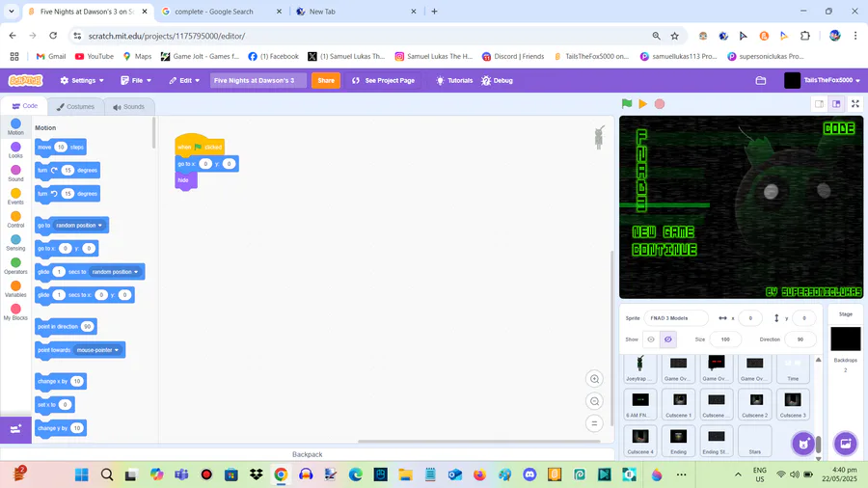The width and height of the screenshot is (868, 488).
Task: Bookmark this page with star icon
Action: point(674,36)
